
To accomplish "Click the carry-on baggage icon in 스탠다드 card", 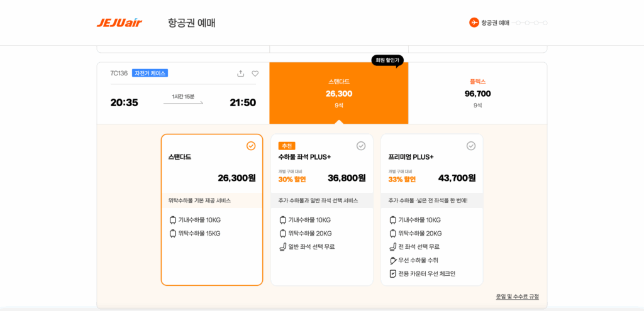I will click(x=173, y=220).
